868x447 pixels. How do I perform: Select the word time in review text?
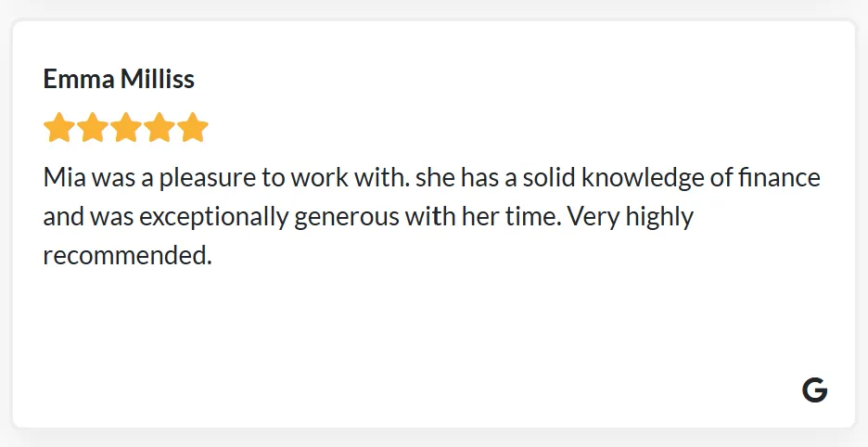[x=533, y=217]
